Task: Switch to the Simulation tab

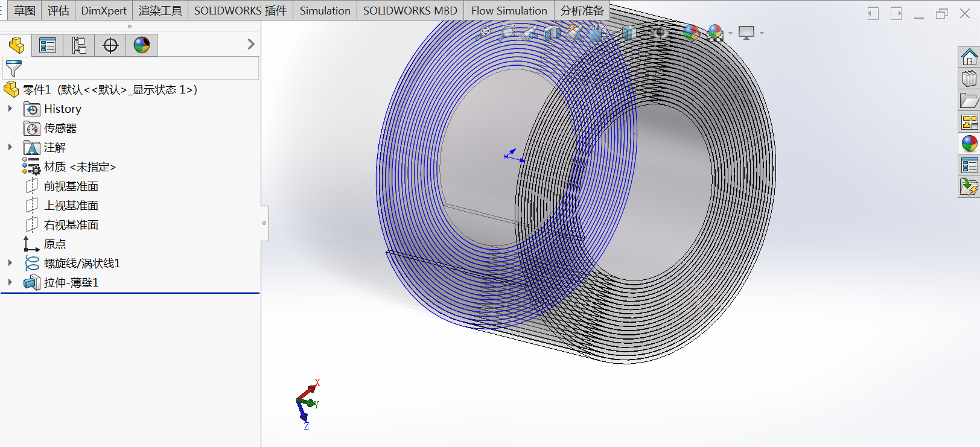Action: [325, 10]
